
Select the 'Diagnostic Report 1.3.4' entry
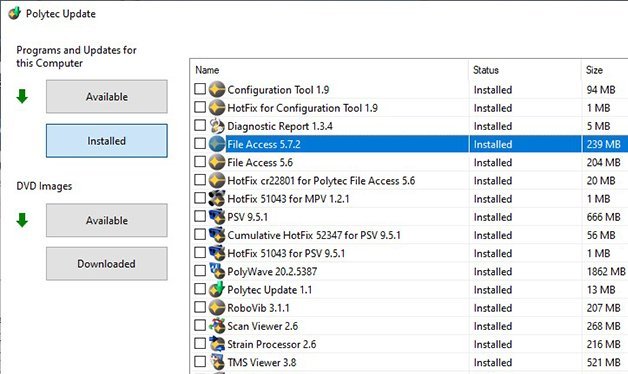pos(280,126)
